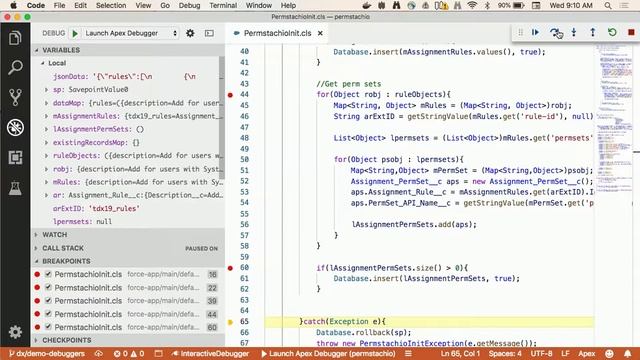Click the Wi-Fi icon in menu bar
Image resolution: width=640 pixels, height=360 pixels.
tap(472, 5)
